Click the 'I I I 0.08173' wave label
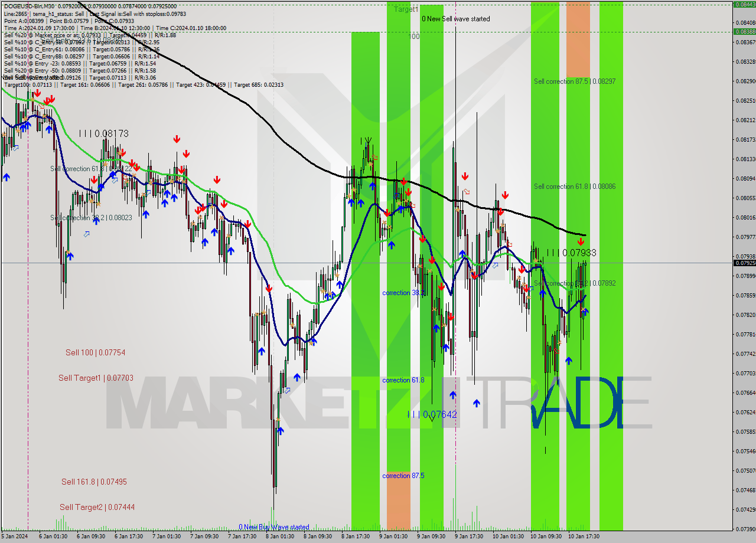The width and height of the screenshot is (756, 543). (103, 134)
